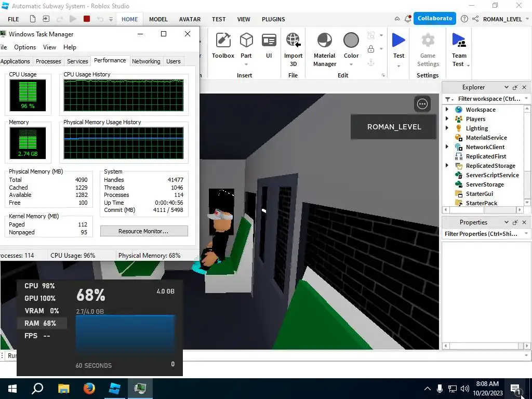Image resolution: width=532 pixels, height=399 pixels.
Task: Open the PLUGINS ribbon tab
Action: point(273,19)
